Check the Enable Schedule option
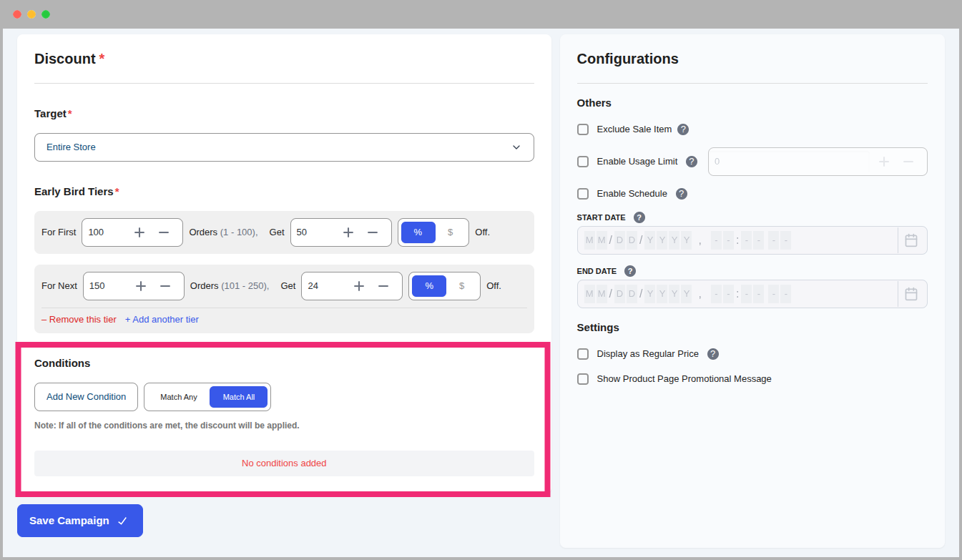Viewport: 962px width, 560px height. [x=583, y=193]
